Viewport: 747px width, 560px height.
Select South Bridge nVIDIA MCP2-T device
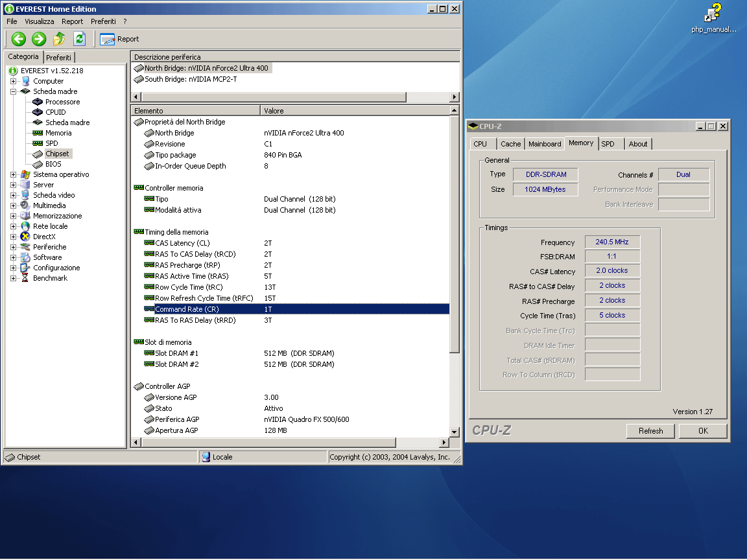[186, 79]
